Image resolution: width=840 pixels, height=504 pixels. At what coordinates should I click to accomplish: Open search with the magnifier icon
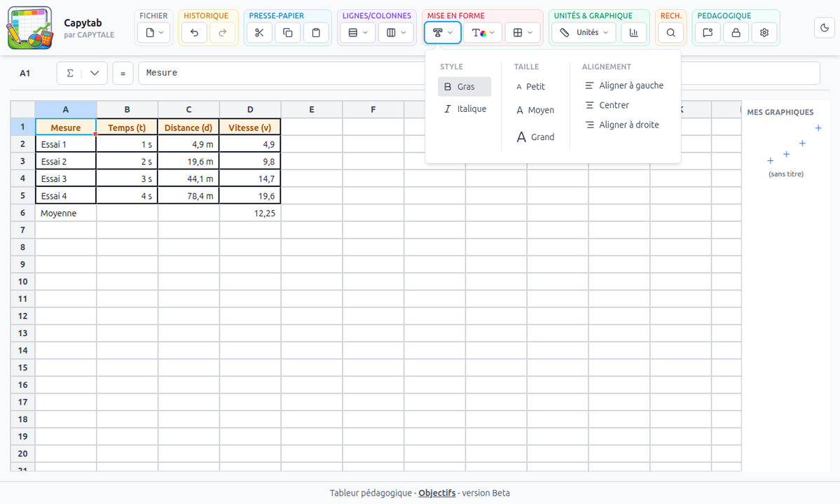tap(670, 33)
